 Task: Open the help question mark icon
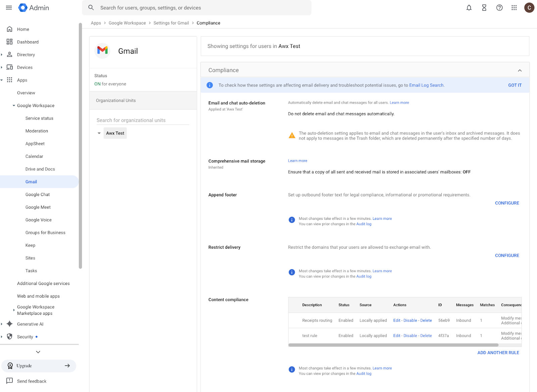pyautogui.click(x=499, y=8)
